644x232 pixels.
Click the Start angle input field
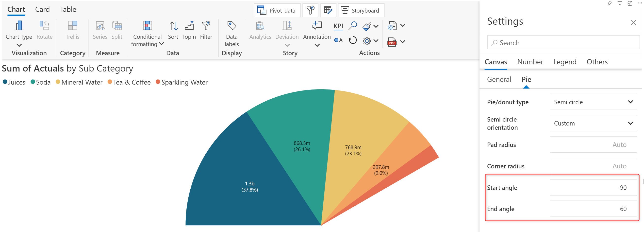coord(593,187)
